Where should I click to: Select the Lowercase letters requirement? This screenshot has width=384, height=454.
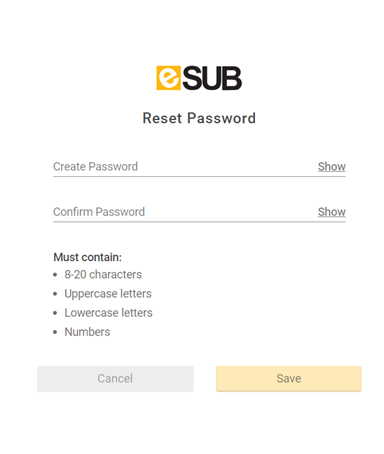tap(108, 313)
